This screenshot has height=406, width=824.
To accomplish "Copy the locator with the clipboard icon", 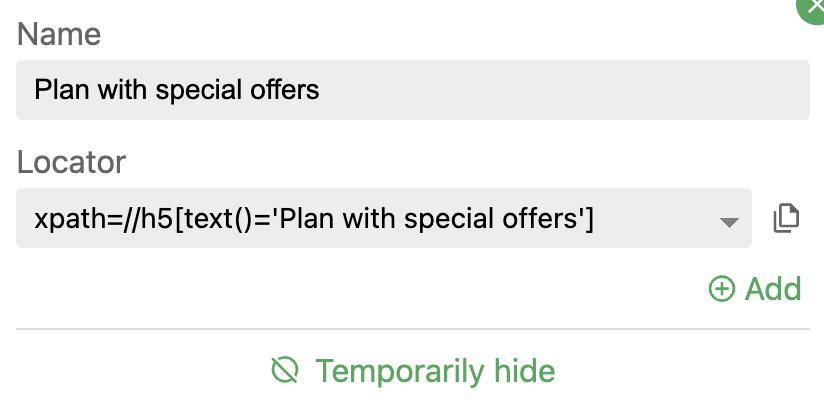I will (x=786, y=218).
